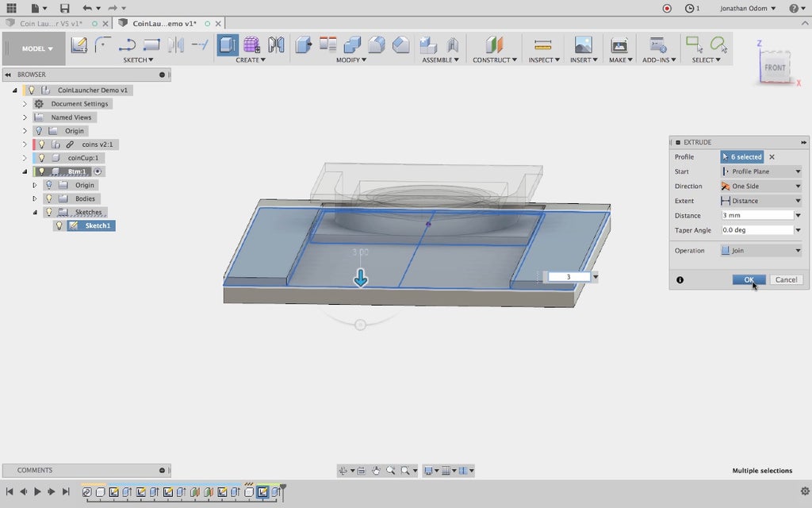Click the Insert image icon
This screenshot has height=508, width=812.
tap(583, 45)
